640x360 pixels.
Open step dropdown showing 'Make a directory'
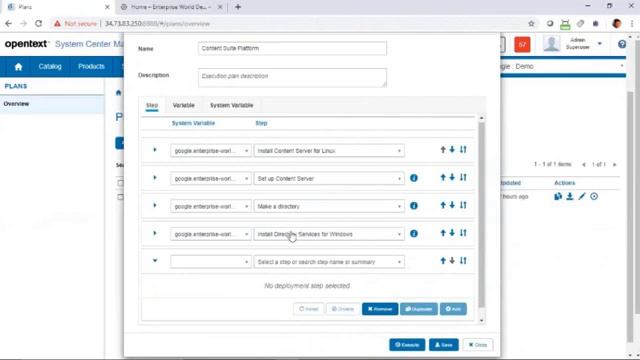329,206
